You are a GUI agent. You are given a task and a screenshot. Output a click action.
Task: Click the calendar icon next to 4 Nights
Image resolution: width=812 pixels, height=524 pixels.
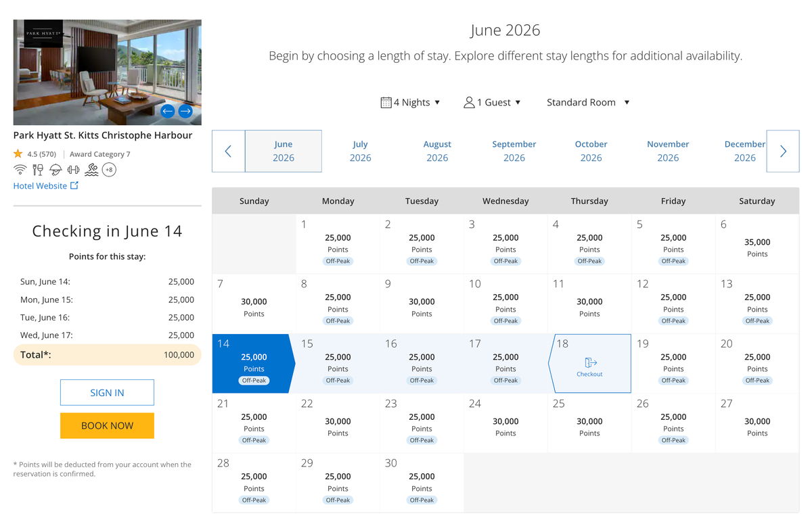386,102
